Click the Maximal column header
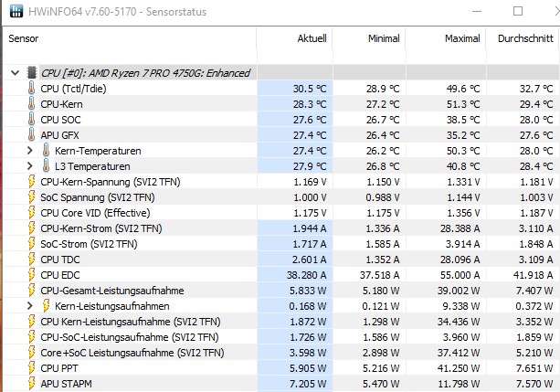The image size is (560, 392). 446,38
